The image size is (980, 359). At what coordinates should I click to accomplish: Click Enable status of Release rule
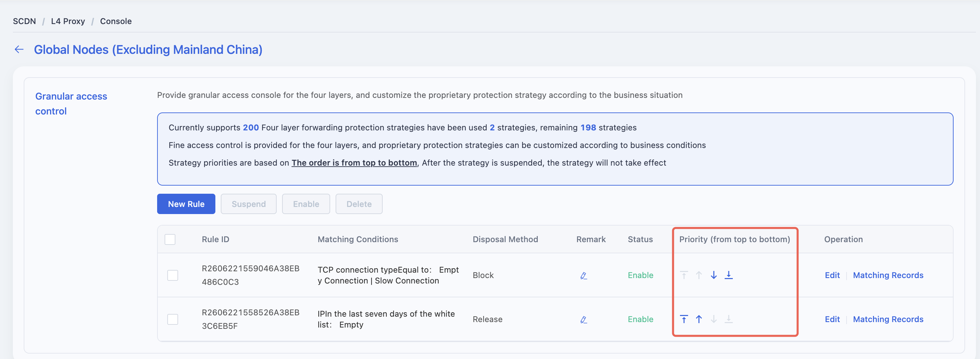640,319
